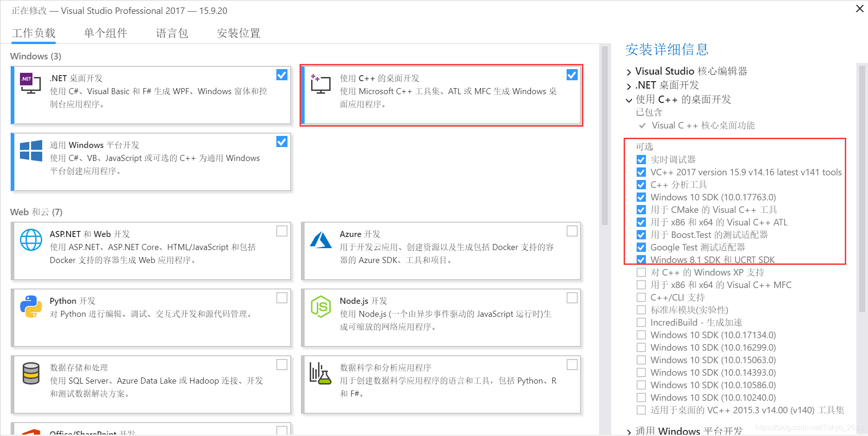The height and width of the screenshot is (436, 868).
Task: Open the 语言包 tab
Action: coord(172,33)
